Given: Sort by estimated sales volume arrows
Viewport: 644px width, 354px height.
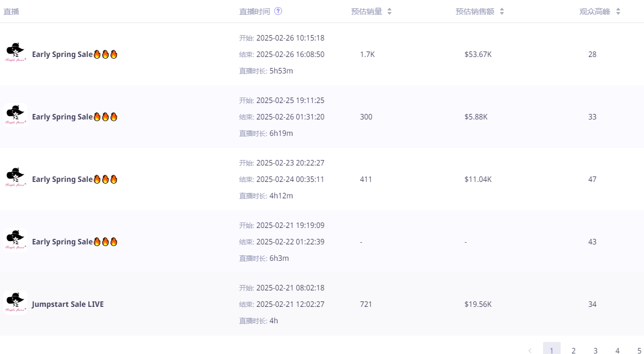Looking at the screenshot, I should (x=389, y=12).
